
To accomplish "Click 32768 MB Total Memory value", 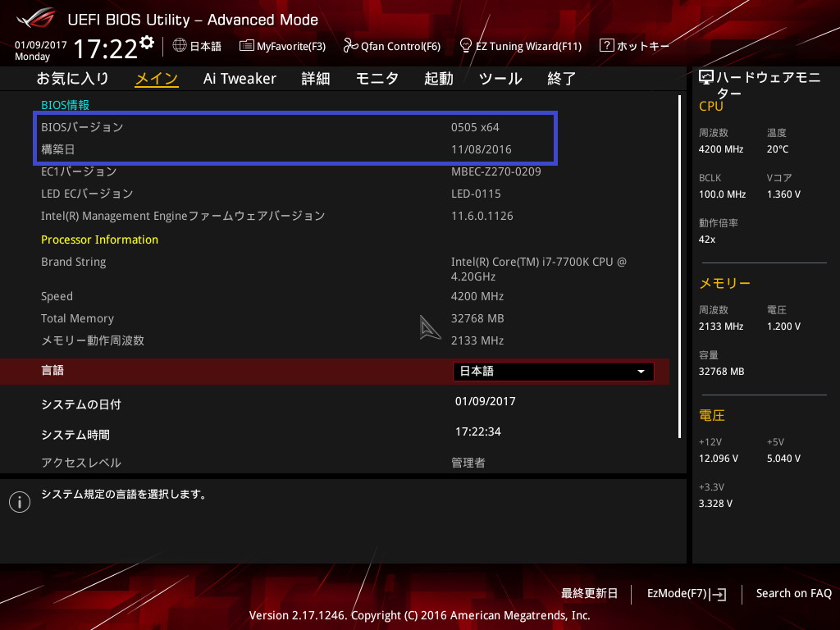I will click(x=477, y=318).
